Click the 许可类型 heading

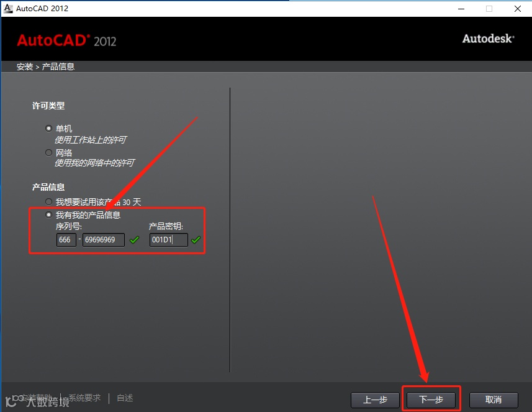pyautogui.click(x=48, y=106)
